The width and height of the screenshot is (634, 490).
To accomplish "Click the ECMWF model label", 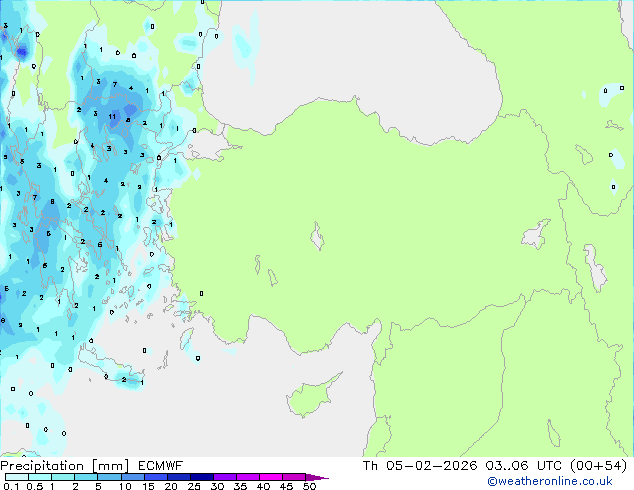I will [x=160, y=466].
